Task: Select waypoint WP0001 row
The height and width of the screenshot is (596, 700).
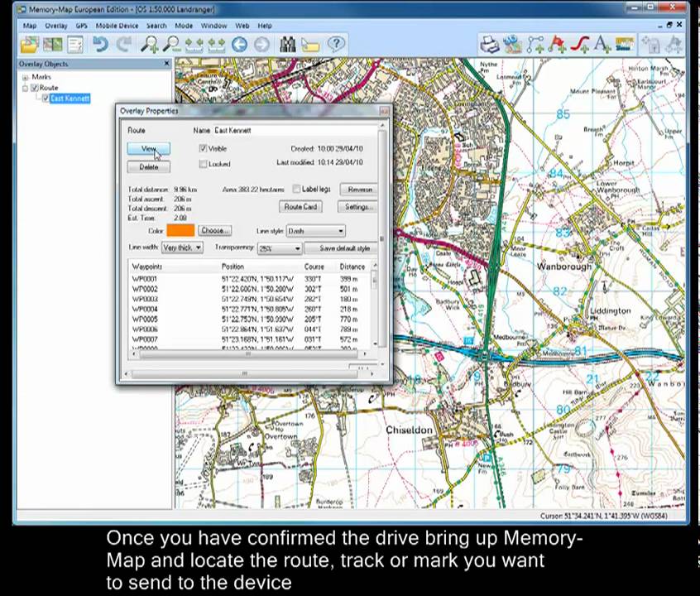Action: [250, 279]
